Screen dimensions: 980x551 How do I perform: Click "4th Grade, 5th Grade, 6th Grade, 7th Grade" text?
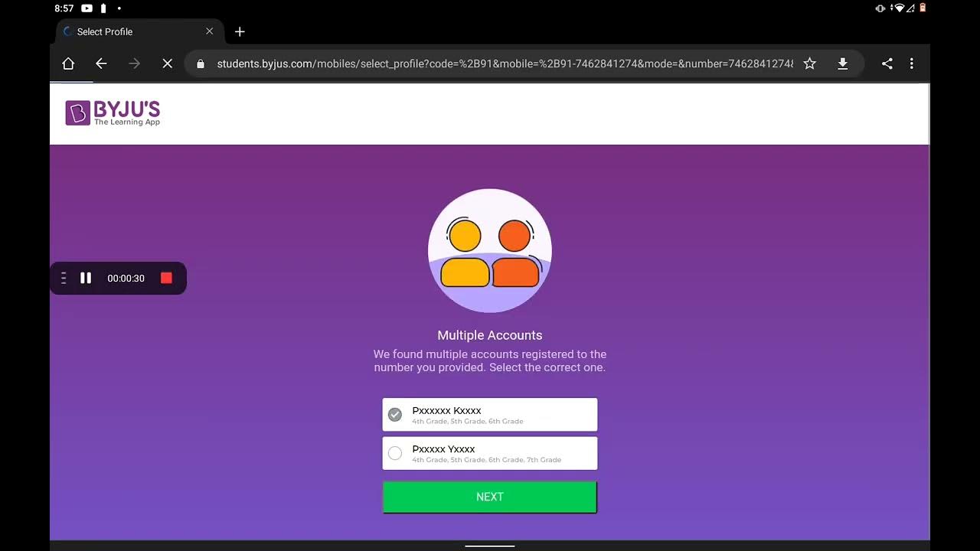click(x=486, y=460)
